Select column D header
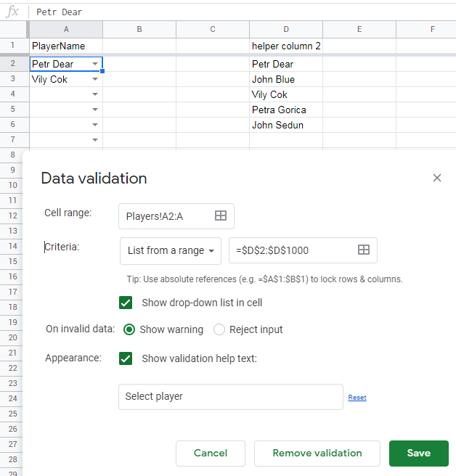Viewport: 456px width, 476px height. click(286, 29)
